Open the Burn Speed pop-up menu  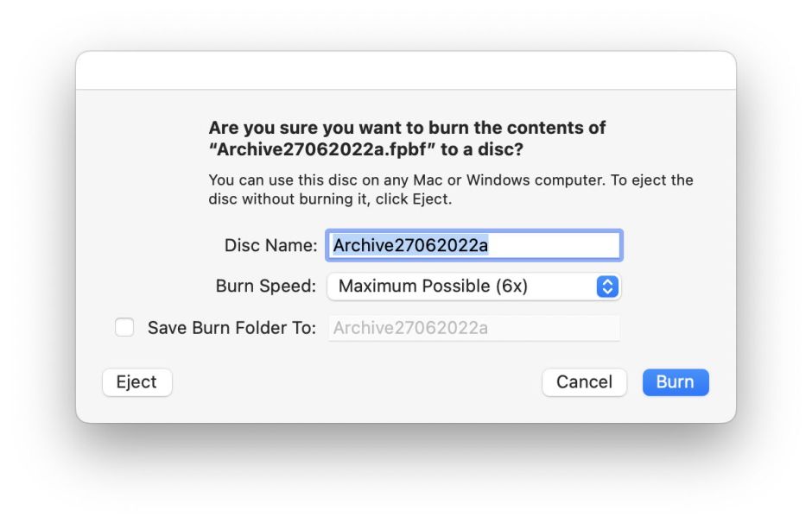click(x=473, y=287)
